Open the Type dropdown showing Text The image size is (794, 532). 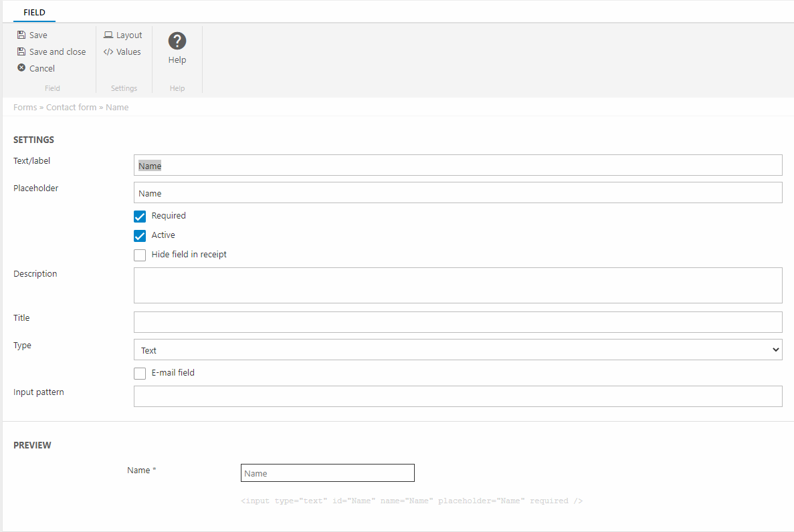(x=458, y=350)
